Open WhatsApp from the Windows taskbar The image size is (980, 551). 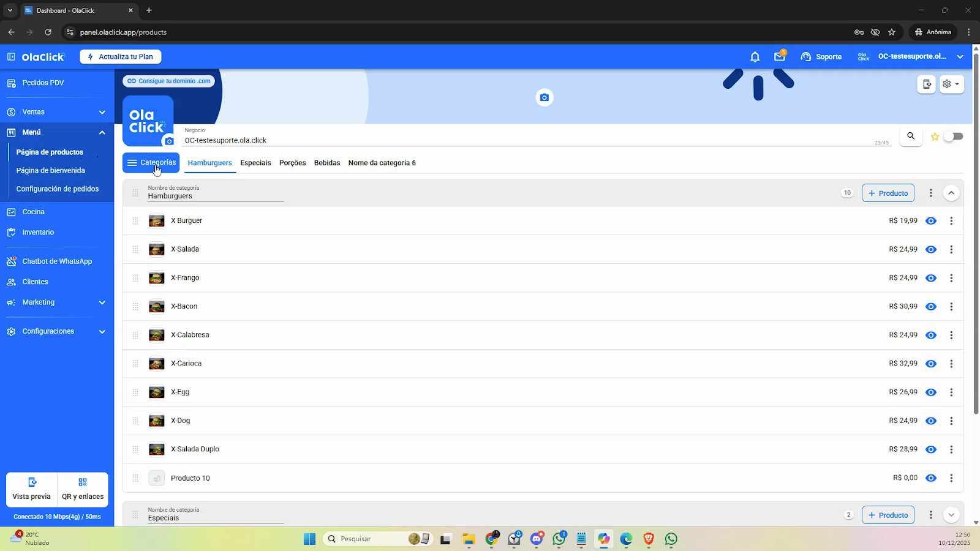coord(671,539)
